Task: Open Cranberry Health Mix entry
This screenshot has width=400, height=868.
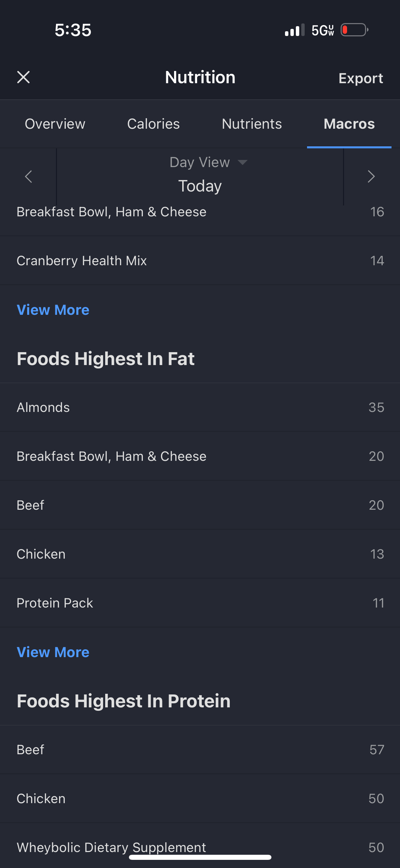Action: pyautogui.click(x=200, y=260)
